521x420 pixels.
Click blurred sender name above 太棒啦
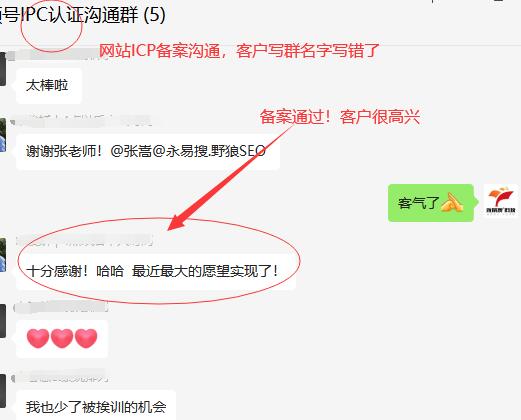point(57,54)
